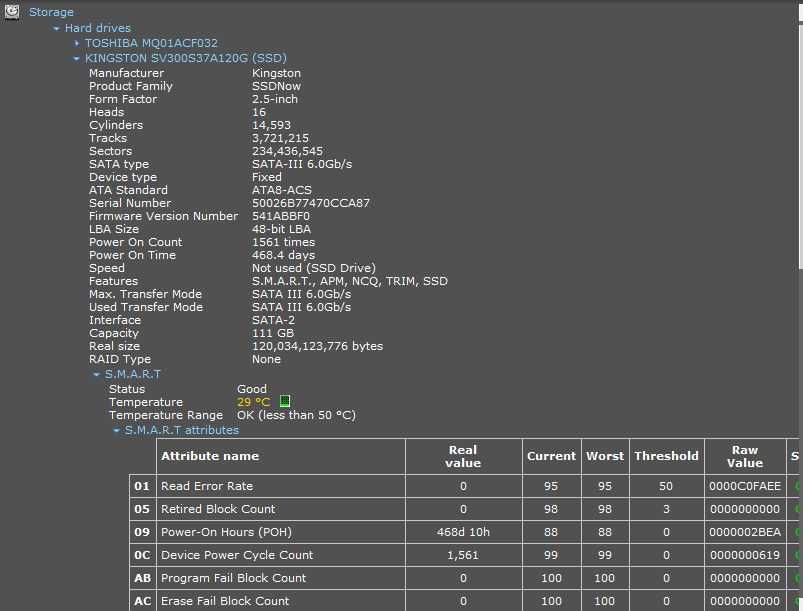Click the Cylinders 14,593 value
803x611 pixels.
pyautogui.click(x=271, y=125)
